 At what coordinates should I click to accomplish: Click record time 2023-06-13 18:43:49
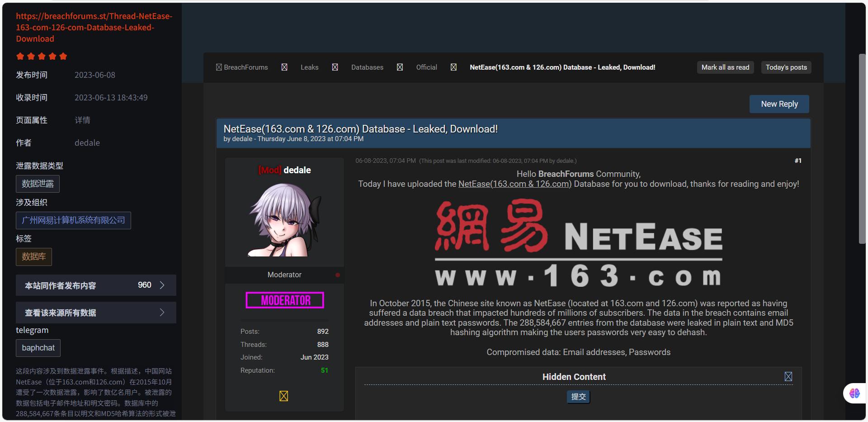pos(111,98)
